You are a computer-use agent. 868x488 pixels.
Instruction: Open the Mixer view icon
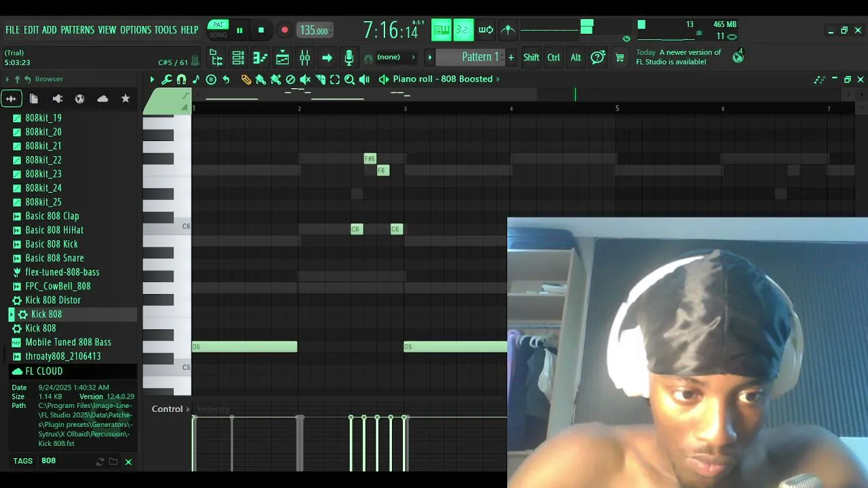pyautogui.click(x=304, y=58)
